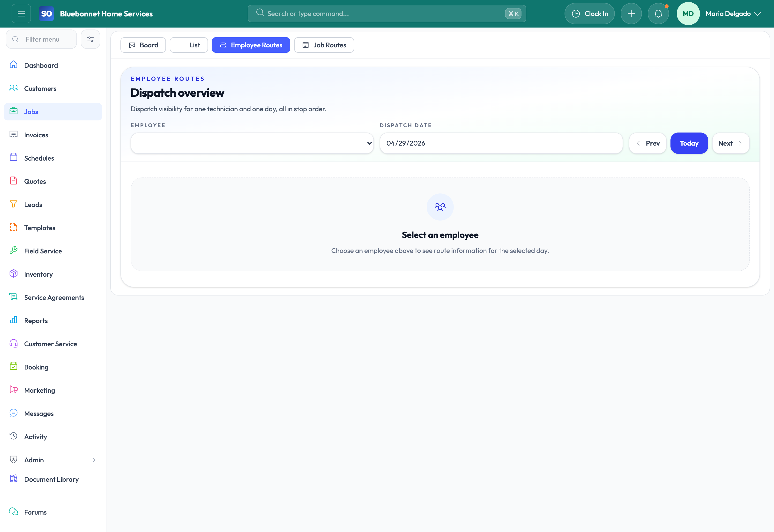Click the Invoices icon in sidebar
The width and height of the screenshot is (774, 532).
tap(14, 134)
